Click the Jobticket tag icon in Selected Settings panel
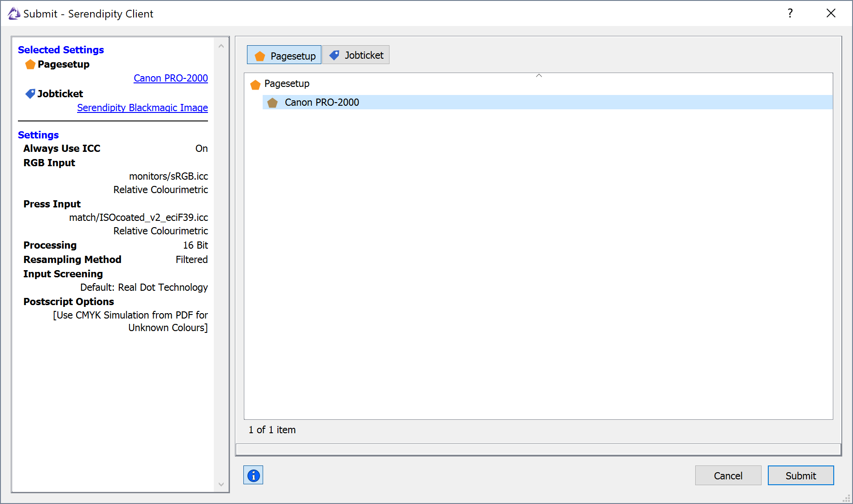Viewport: 853px width, 504px height. pos(30,94)
